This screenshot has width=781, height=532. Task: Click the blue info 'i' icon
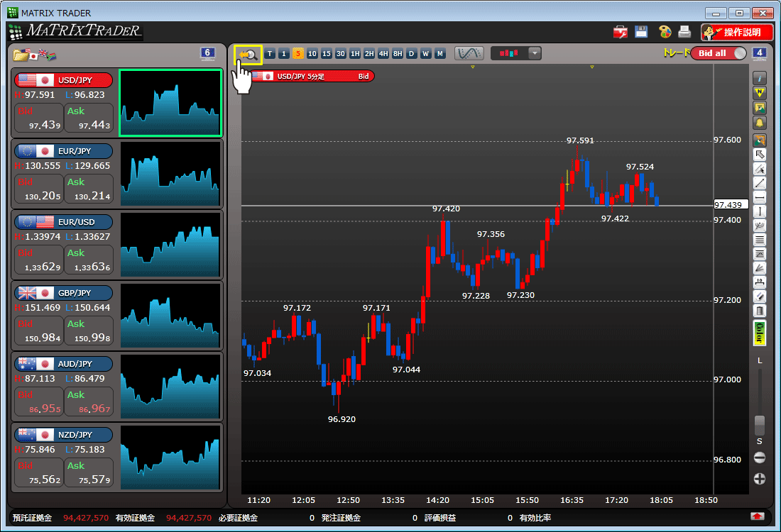point(760,78)
